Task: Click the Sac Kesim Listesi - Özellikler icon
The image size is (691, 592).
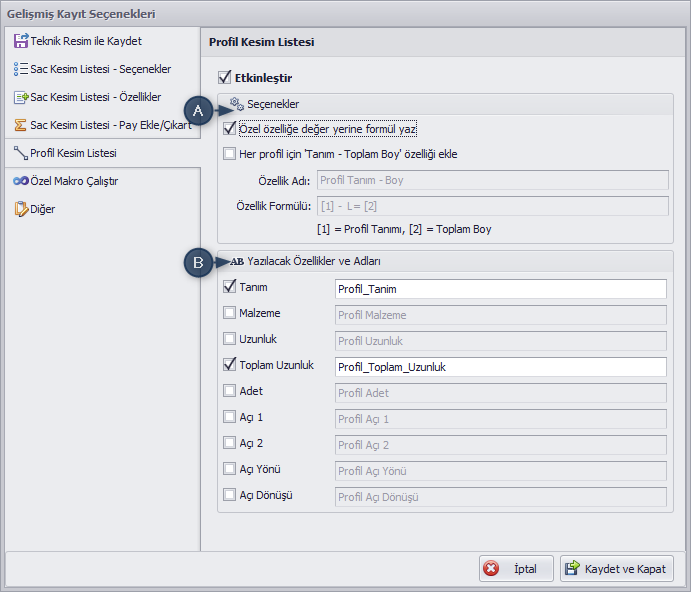Action: coord(21,97)
